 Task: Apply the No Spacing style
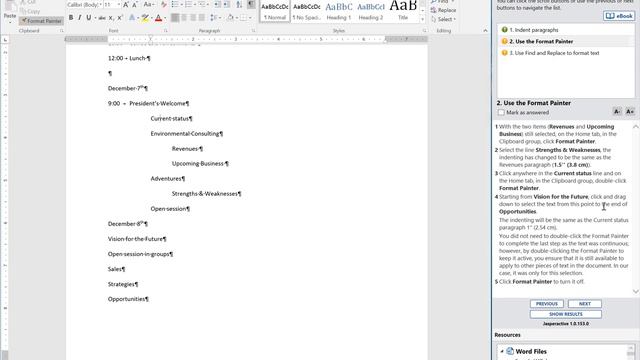pos(307,11)
